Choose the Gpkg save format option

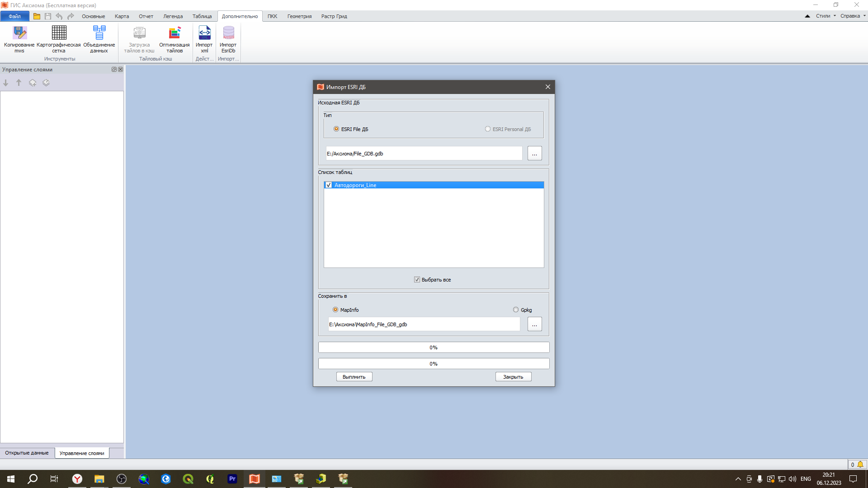(516, 310)
